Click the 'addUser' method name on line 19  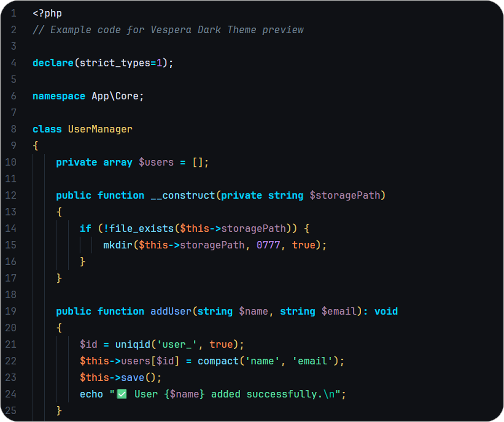171,311
